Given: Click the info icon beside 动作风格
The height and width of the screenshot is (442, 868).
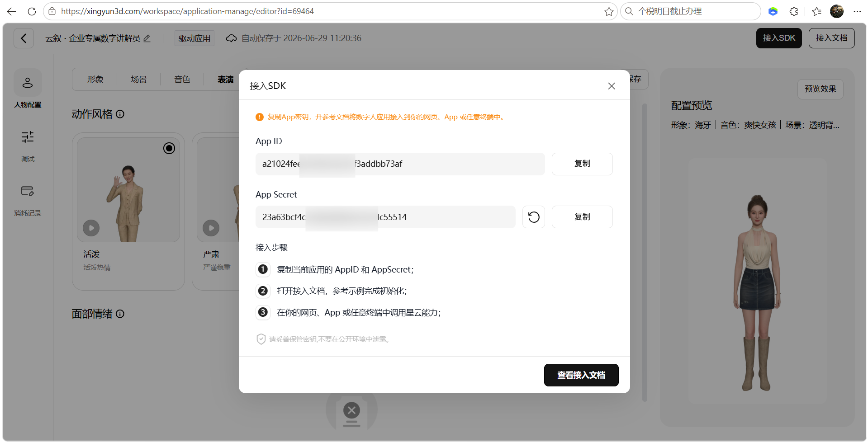Looking at the screenshot, I should (x=120, y=114).
